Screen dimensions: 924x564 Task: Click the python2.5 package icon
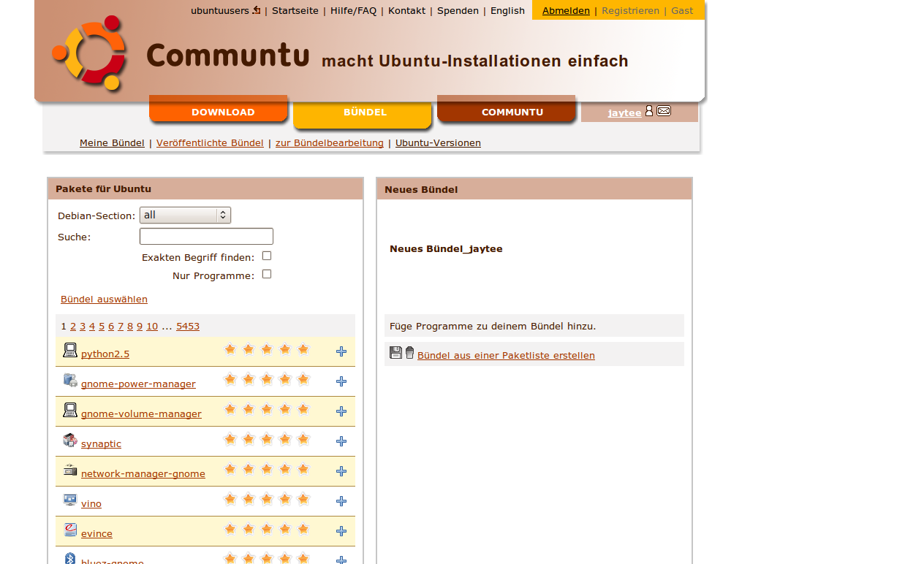point(70,350)
